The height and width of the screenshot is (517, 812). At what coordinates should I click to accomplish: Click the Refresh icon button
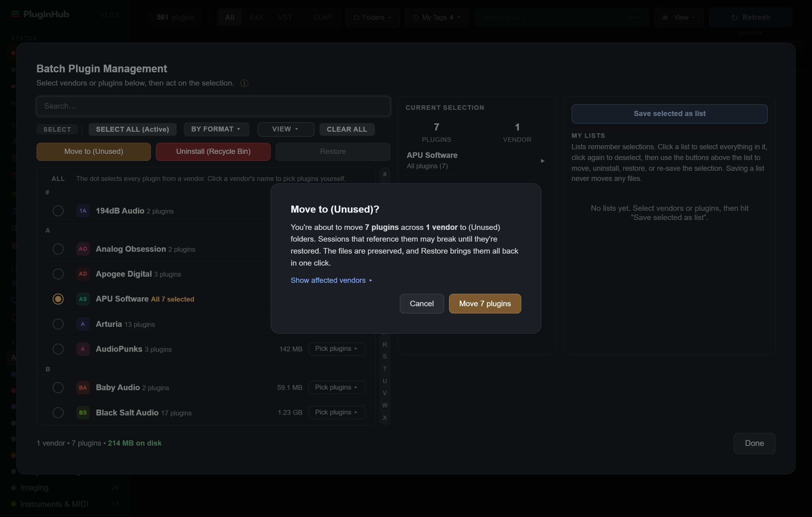pyautogui.click(x=750, y=17)
